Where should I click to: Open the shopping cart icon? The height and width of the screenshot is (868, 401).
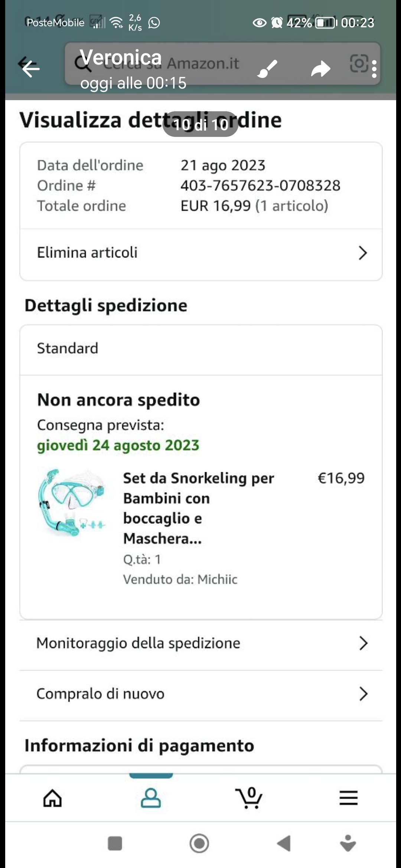point(249,798)
